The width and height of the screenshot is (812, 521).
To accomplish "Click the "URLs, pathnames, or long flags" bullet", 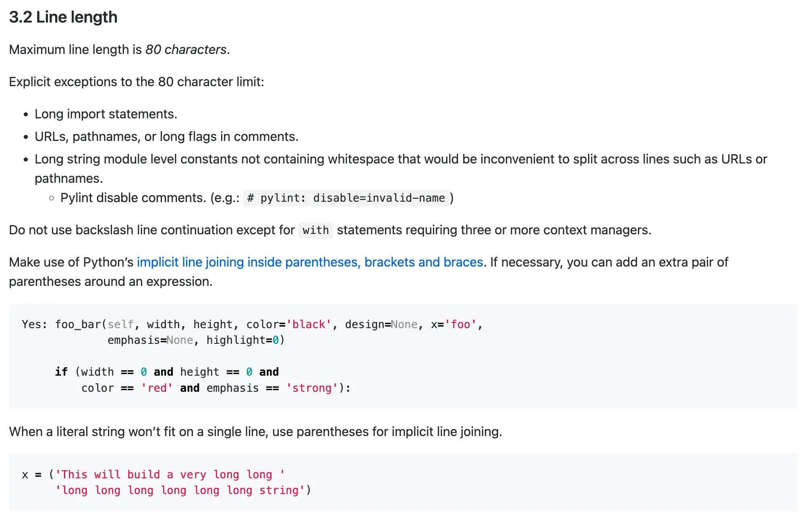I will click(x=167, y=136).
